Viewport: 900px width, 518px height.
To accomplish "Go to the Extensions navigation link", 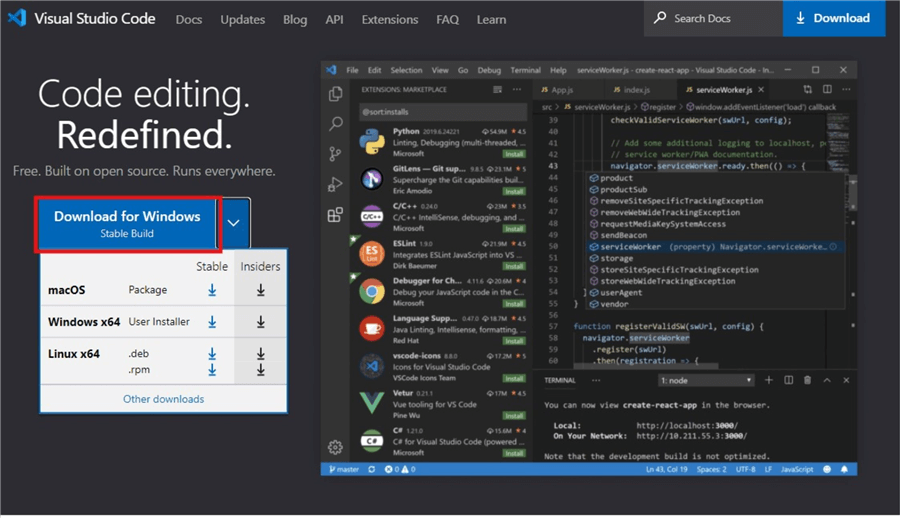I will [390, 19].
